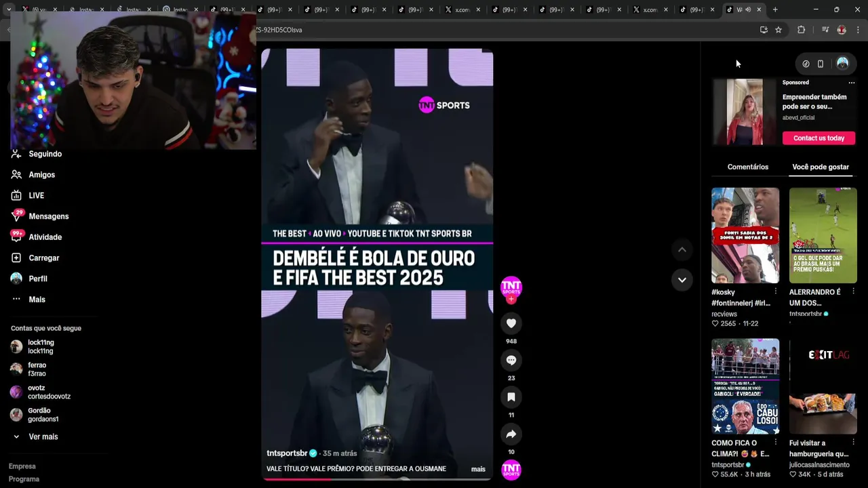The height and width of the screenshot is (488, 868).
Task: Click Carregar upload icon
Action: (16, 258)
